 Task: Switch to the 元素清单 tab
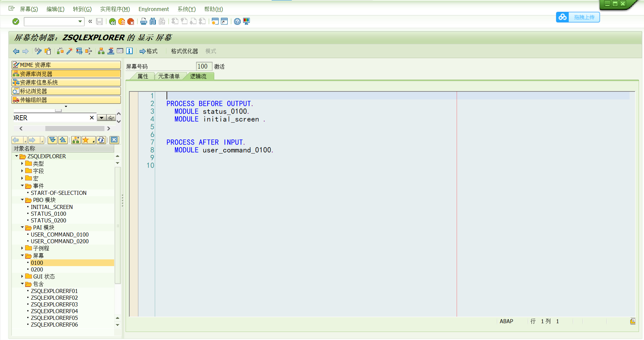click(x=170, y=76)
